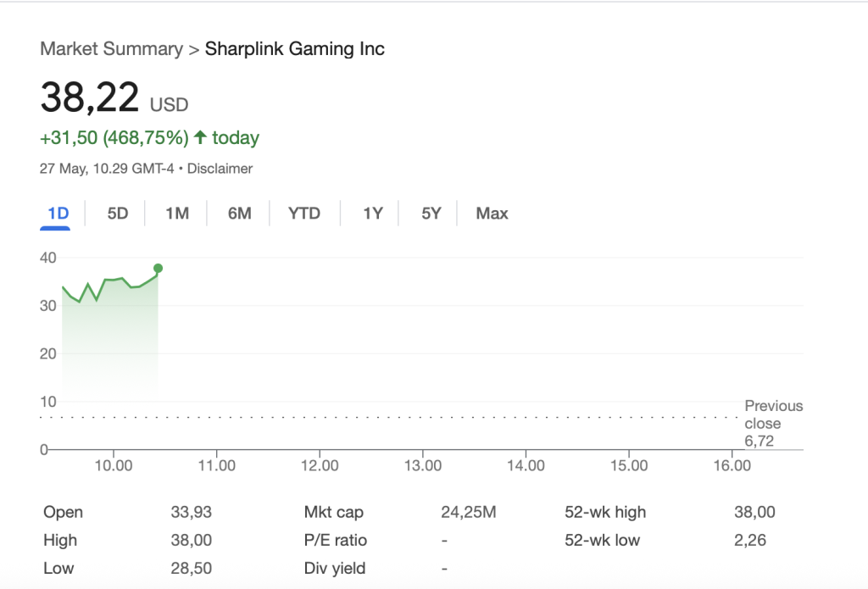868x589 pixels.
Task: Select the Max range tab
Action: [492, 214]
